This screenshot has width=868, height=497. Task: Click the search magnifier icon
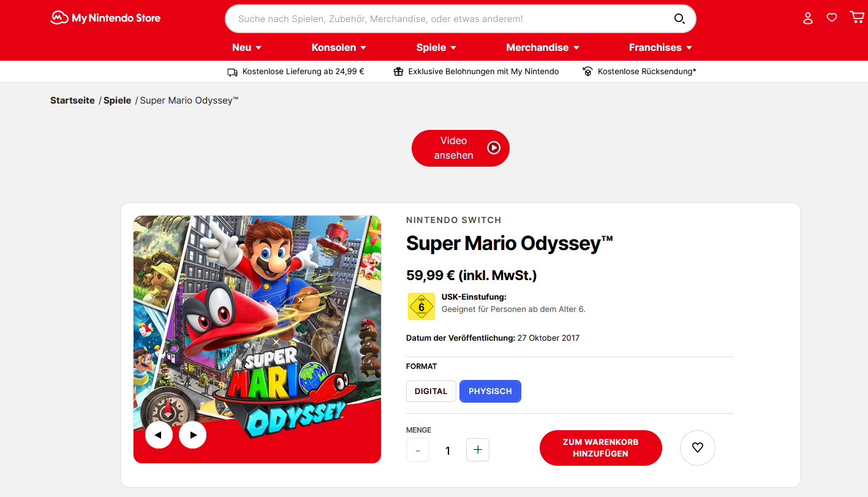click(x=679, y=19)
